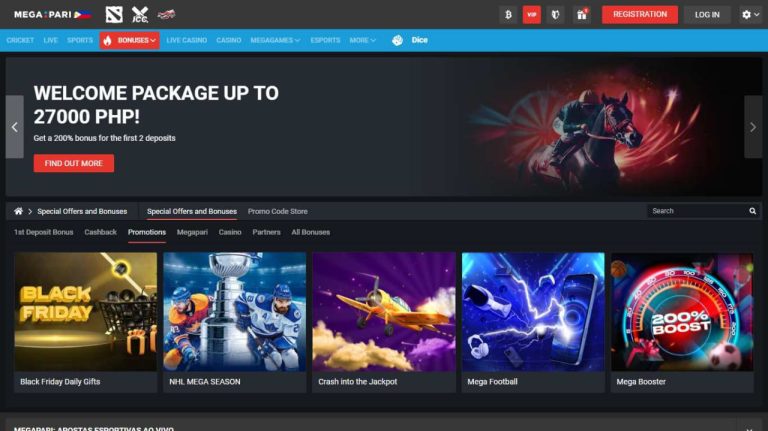Expand the MORE dropdown menu
The width and height of the screenshot is (768, 431).
[x=362, y=40]
